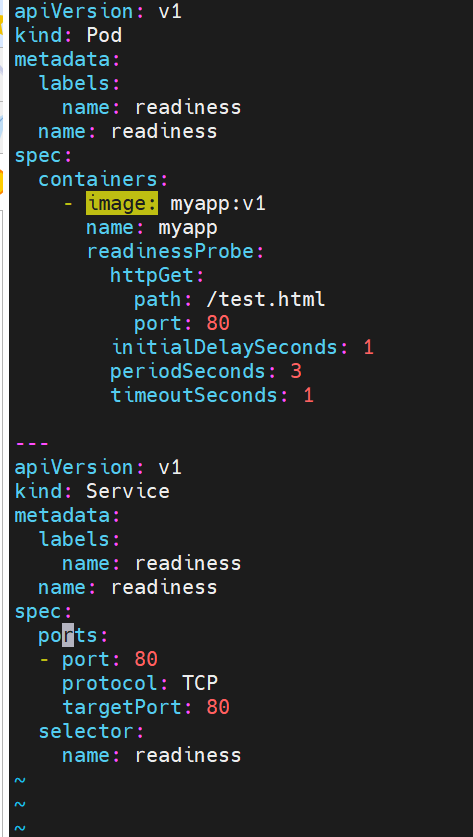Click the 'myapp:v1' image value
This screenshot has height=837, width=473.
[218, 203]
